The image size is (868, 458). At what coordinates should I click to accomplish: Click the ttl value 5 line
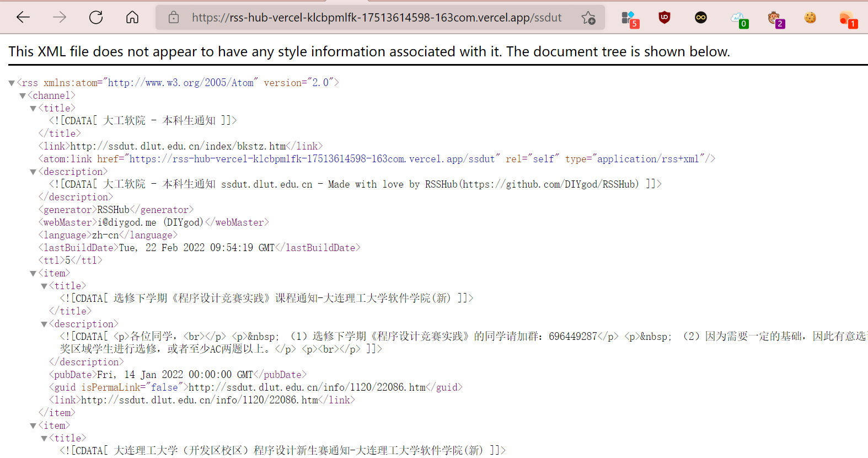pos(70,260)
